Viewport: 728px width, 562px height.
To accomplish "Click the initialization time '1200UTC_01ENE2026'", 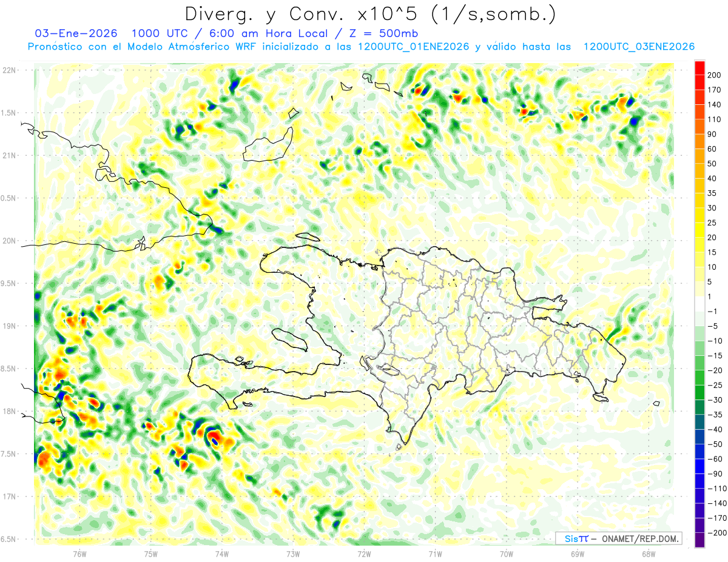I will pos(413,47).
